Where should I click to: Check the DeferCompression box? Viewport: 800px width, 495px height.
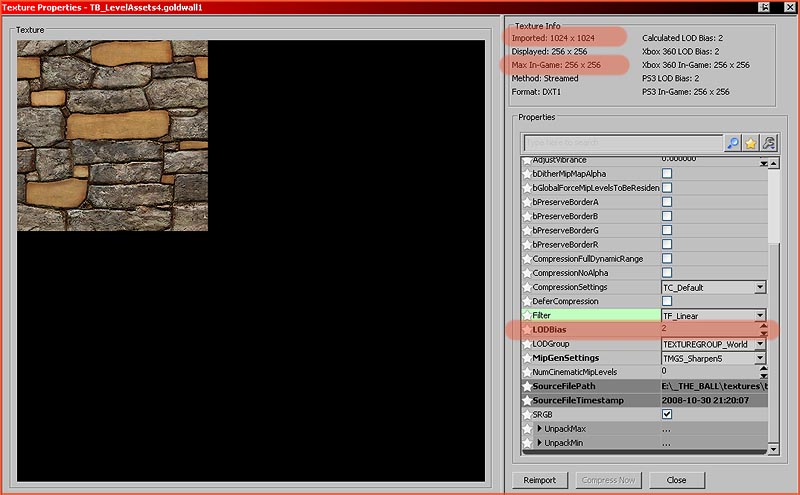coord(667,301)
